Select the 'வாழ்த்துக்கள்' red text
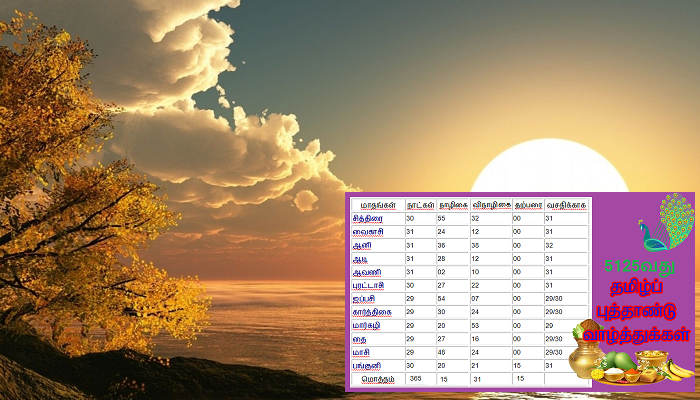Image resolution: width=700 pixels, height=400 pixels. tap(637, 334)
